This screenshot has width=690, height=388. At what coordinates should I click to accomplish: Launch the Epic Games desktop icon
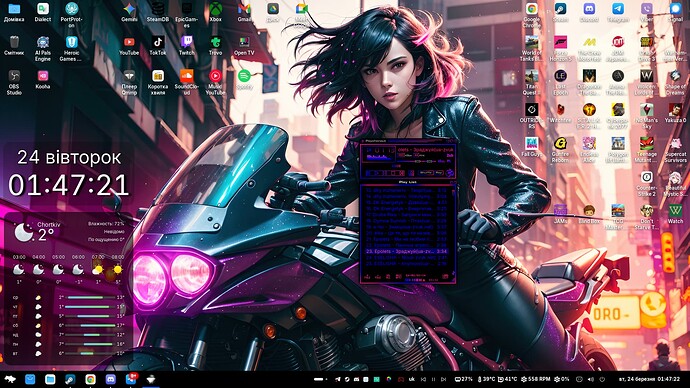pos(187,15)
